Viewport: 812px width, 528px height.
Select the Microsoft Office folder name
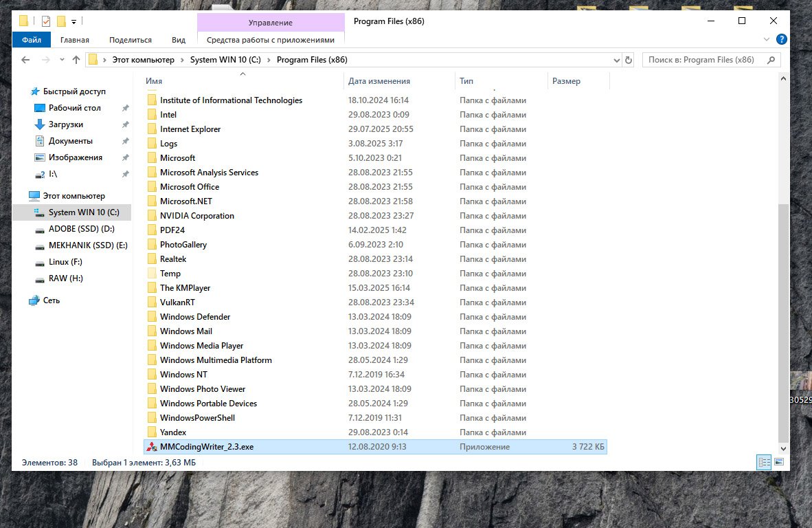[190, 187]
